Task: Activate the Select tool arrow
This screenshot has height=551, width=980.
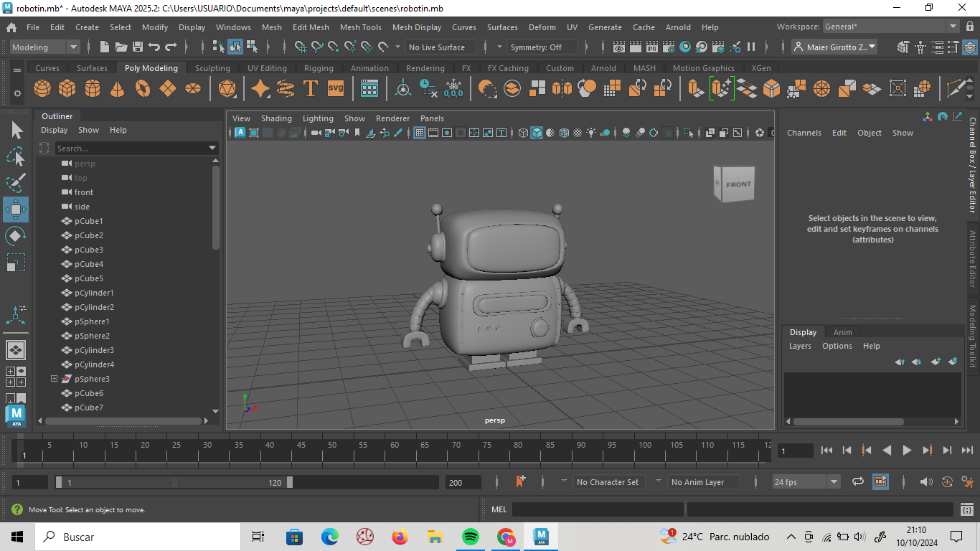Action: tap(16, 130)
